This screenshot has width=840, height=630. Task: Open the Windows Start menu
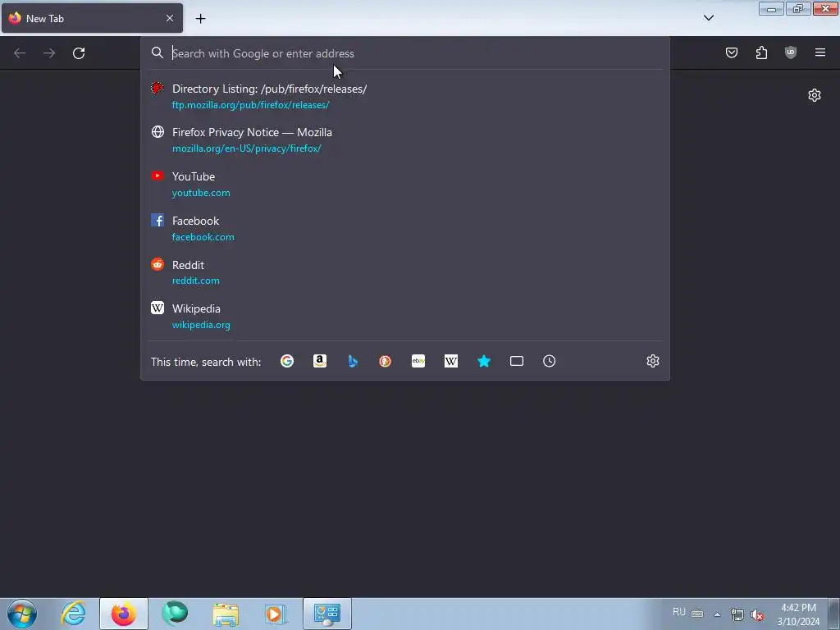[22, 614]
